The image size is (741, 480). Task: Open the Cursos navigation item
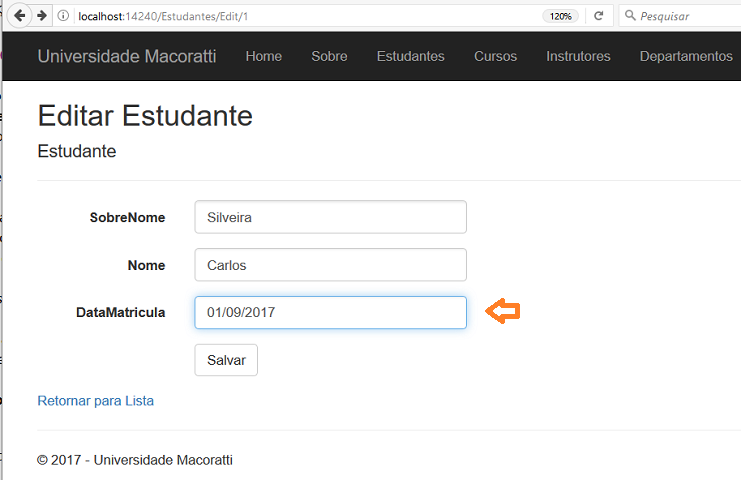tap(496, 56)
